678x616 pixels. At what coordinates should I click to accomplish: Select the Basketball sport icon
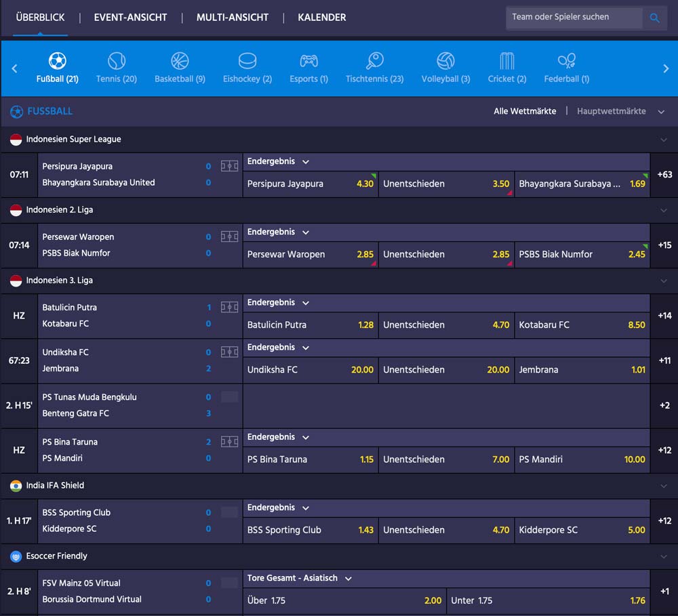tap(180, 62)
